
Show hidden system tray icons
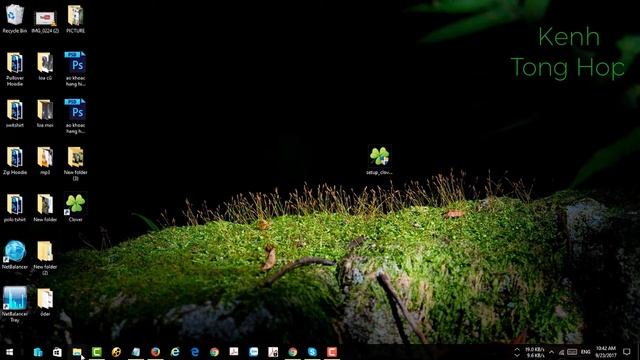click(551, 352)
